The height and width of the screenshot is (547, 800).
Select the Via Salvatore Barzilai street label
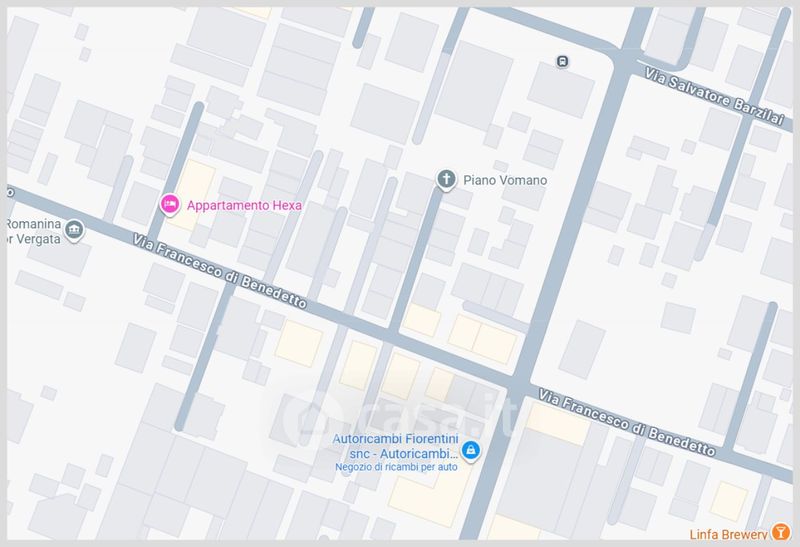tap(713, 96)
